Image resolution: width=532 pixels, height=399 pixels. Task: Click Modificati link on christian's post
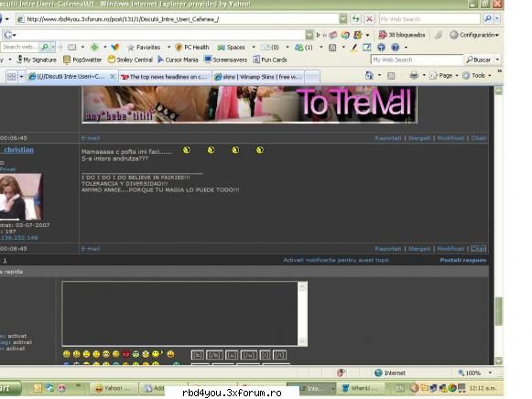[x=451, y=249]
